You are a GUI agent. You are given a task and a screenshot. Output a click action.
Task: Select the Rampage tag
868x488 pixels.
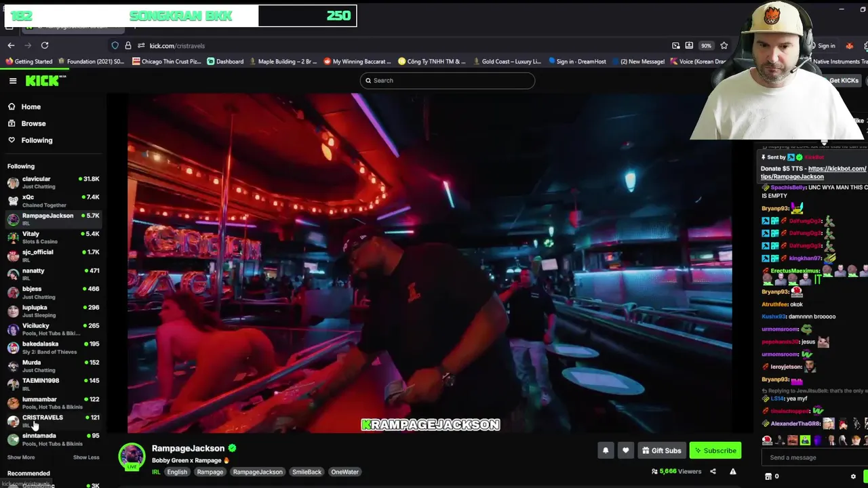click(210, 472)
